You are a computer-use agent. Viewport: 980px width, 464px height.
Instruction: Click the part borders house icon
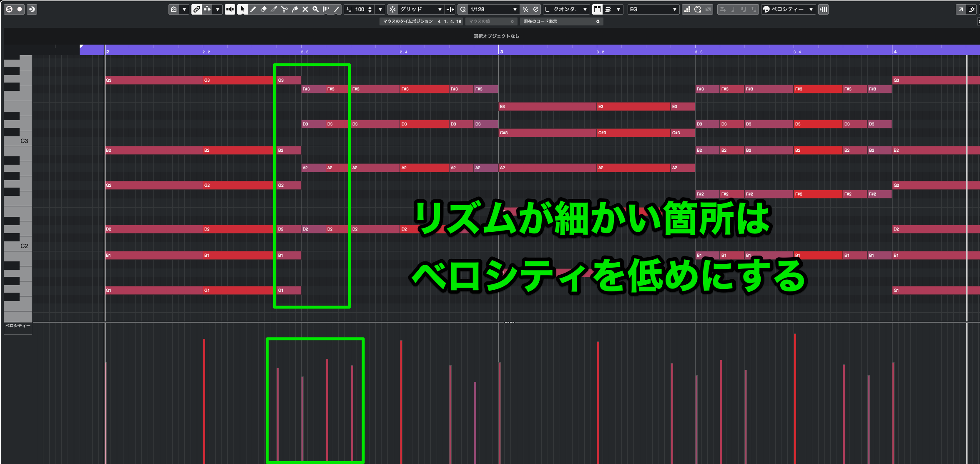pyautogui.click(x=174, y=9)
